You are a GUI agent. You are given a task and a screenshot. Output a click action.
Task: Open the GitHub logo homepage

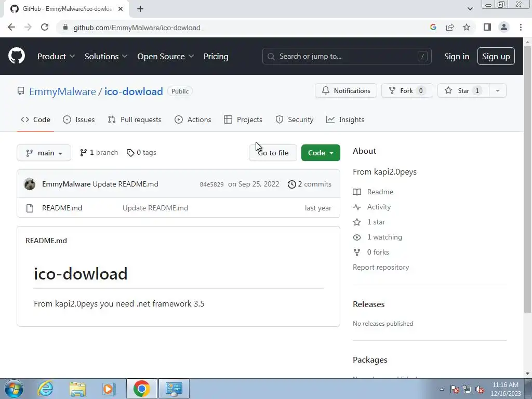coord(17,56)
